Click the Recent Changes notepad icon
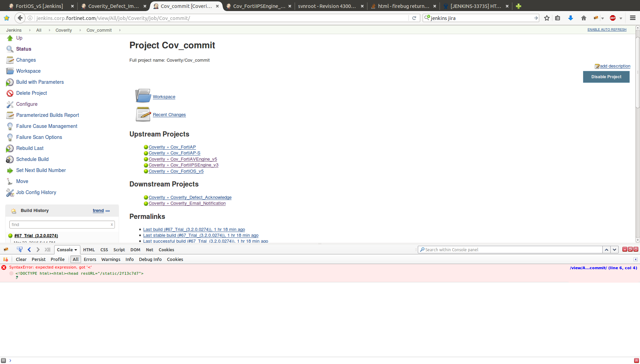 tap(143, 114)
